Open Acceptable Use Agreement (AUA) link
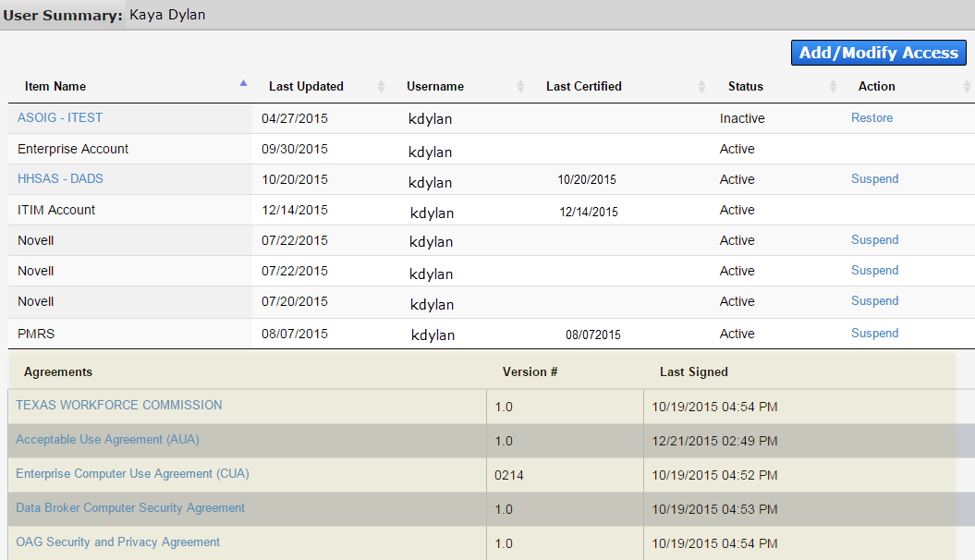The width and height of the screenshot is (975, 560). [x=107, y=440]
